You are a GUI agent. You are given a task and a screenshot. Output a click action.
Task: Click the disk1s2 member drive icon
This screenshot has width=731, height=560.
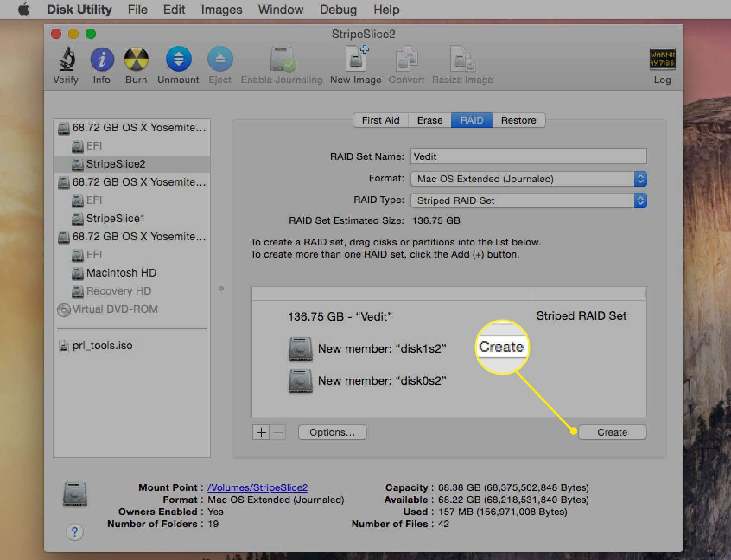(301, 349)
